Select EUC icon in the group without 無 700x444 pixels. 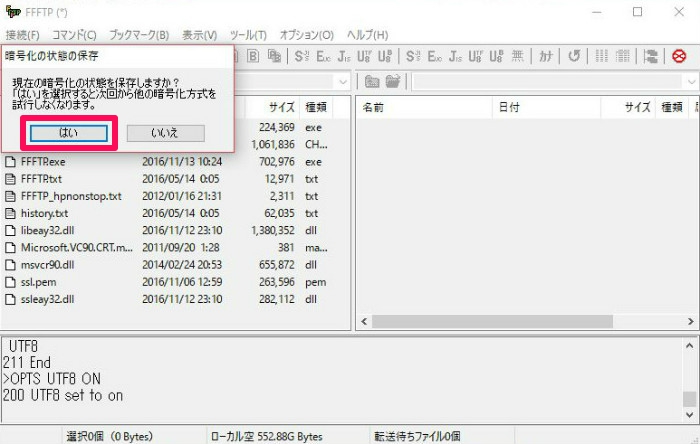pos(323,56)
